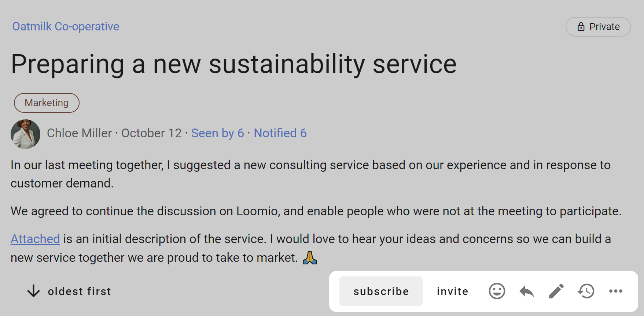Select the Marketing tag
644x316 pixels.
pyautogui.click(x=47, y=103)
